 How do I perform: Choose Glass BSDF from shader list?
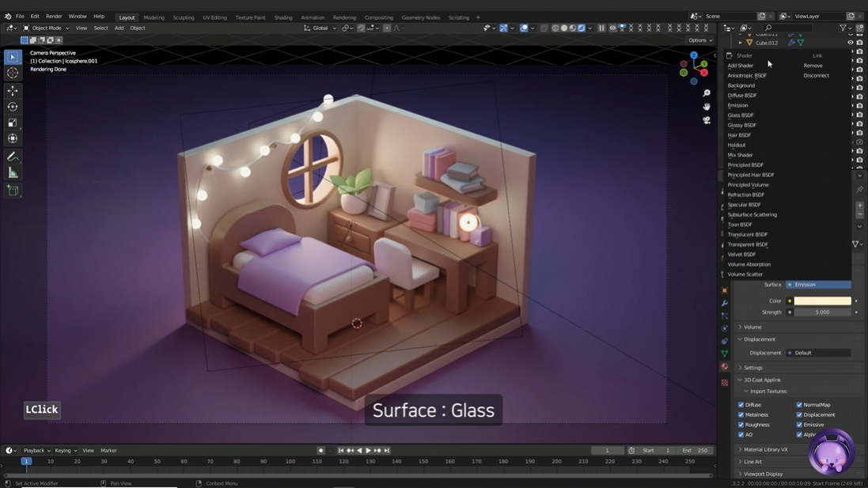pyautogui.click(x=741, y=115)
